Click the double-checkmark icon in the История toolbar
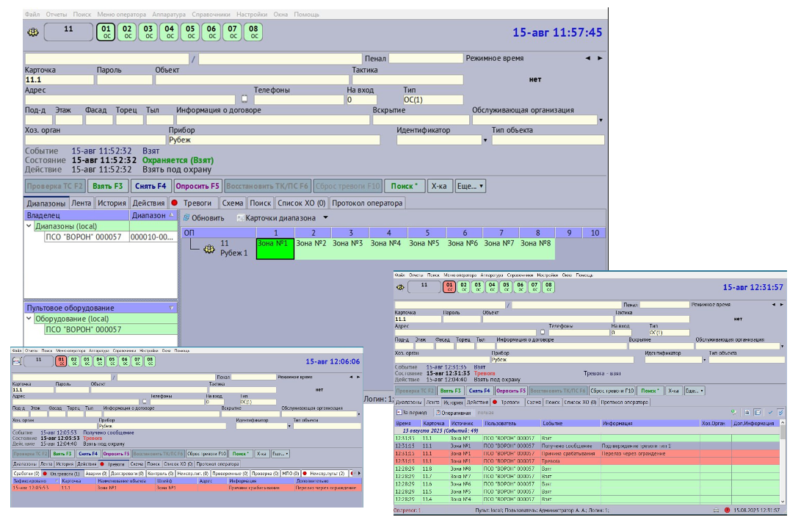 pyautogui.click(x=780, y=413)
